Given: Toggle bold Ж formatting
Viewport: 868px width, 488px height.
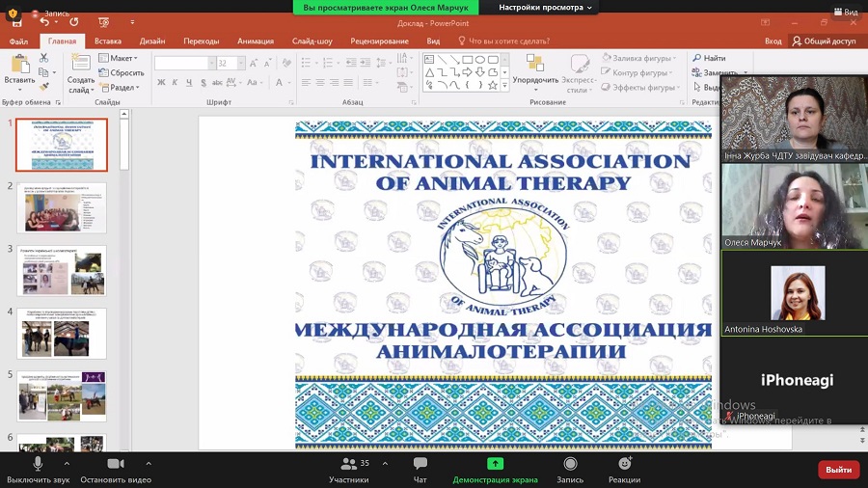Looking at the screenshot, I should [x=161, y=82].
